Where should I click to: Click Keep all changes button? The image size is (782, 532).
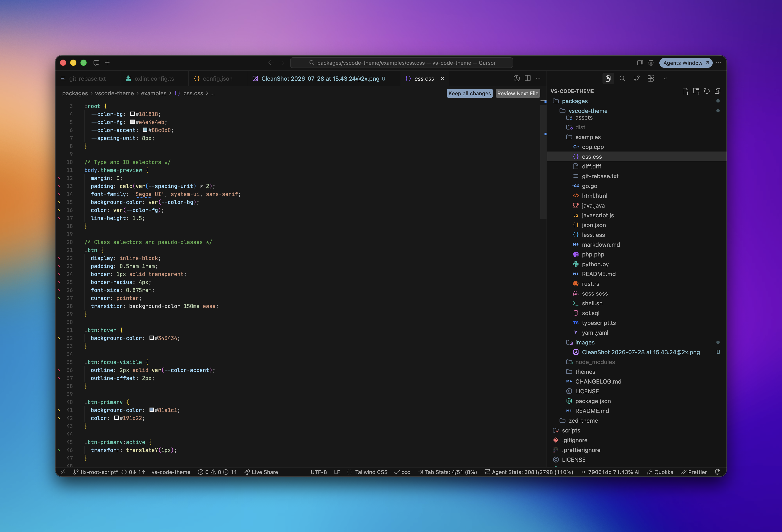point(469,94)
